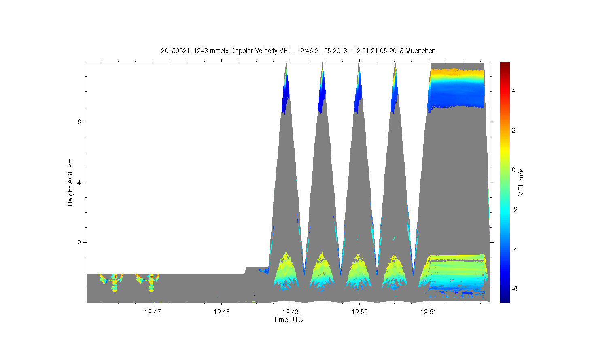The width and height of the screenshot is (607, 364).
Task: Click the 12:48 time tick label
Action: [x=221, y=312]
